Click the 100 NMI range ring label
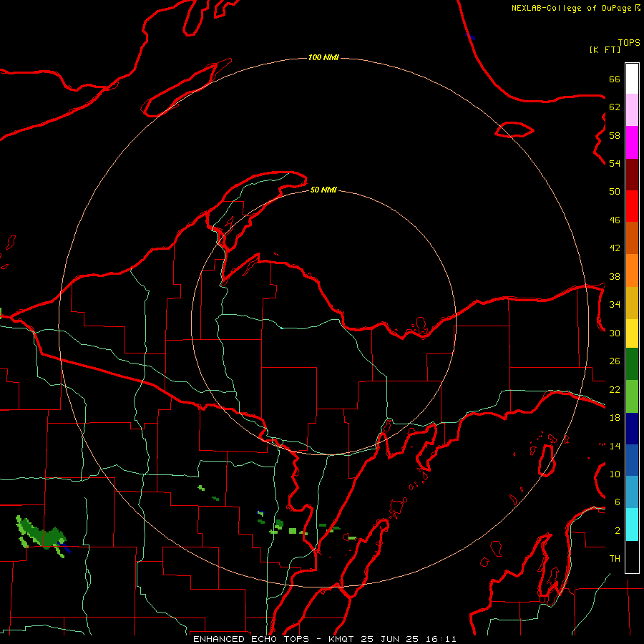The height and width of the screenshot is (644, 644). (x=323, y=57)
